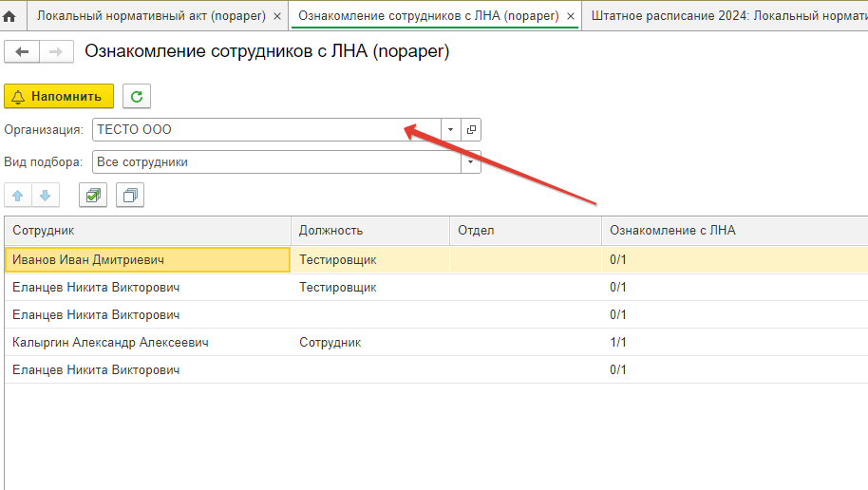Sort by the Ознакомление с ЛНА column header

click(x=735, y=231)
